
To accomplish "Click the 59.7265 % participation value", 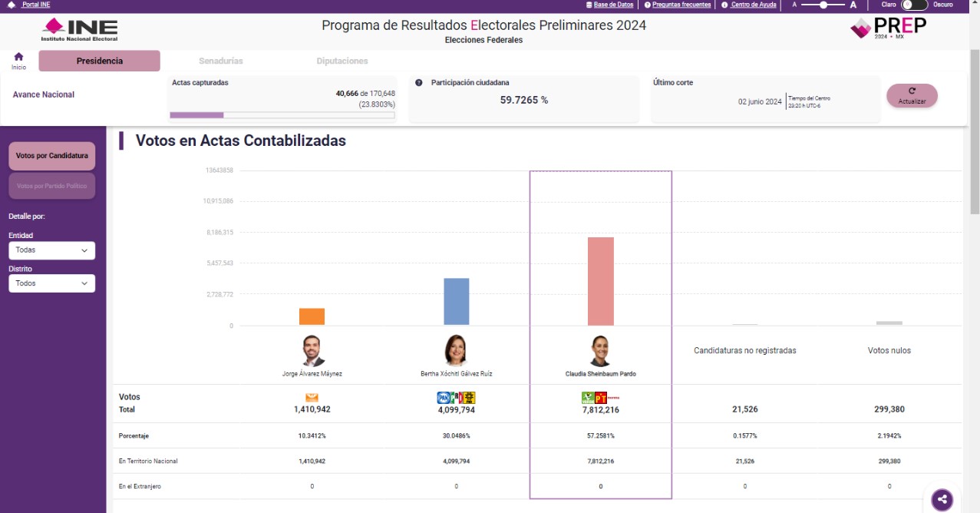I will click(x=524, y=100).
